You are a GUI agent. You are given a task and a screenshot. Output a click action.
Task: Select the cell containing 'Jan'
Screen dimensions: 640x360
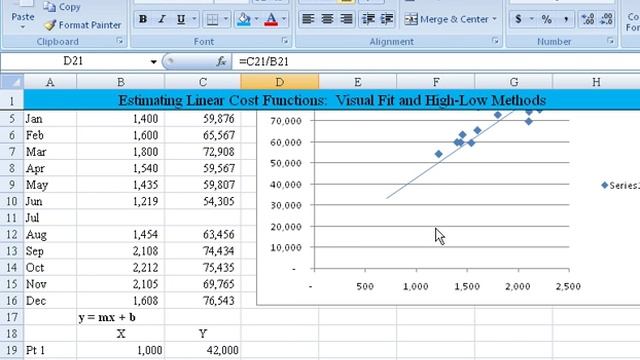pyautogui.click(x=50, y=119)
